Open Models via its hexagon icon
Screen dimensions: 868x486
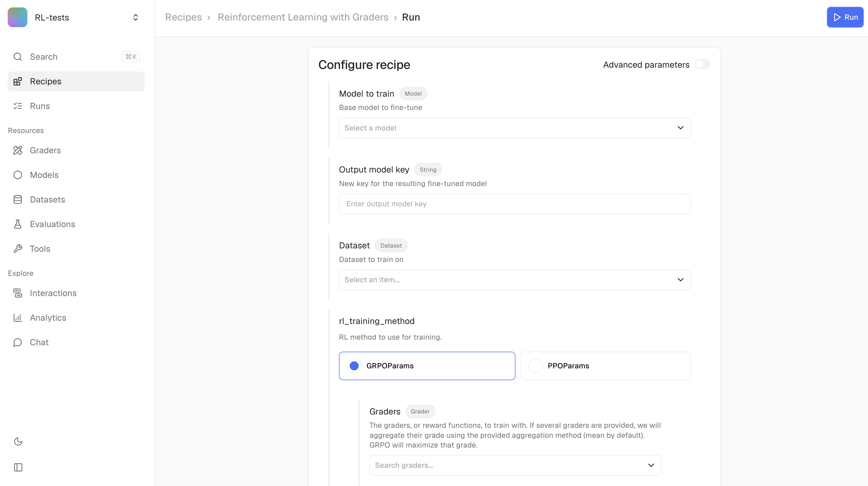17,175
